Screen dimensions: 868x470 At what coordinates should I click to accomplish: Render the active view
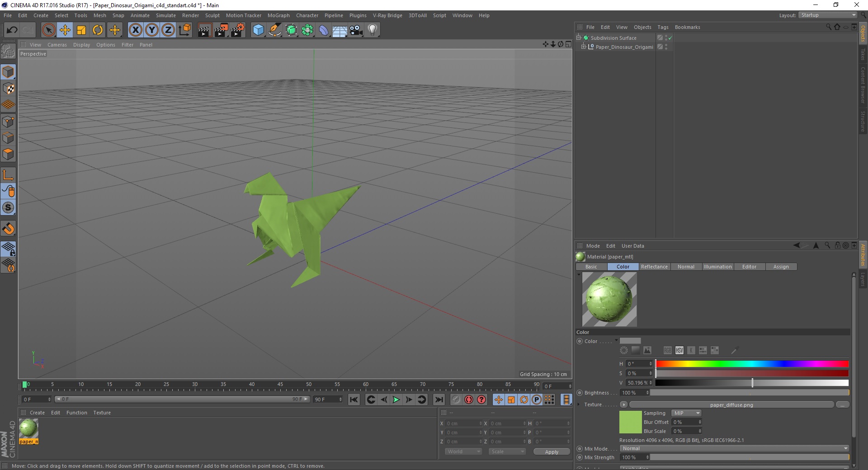click(x=204, y=30)
